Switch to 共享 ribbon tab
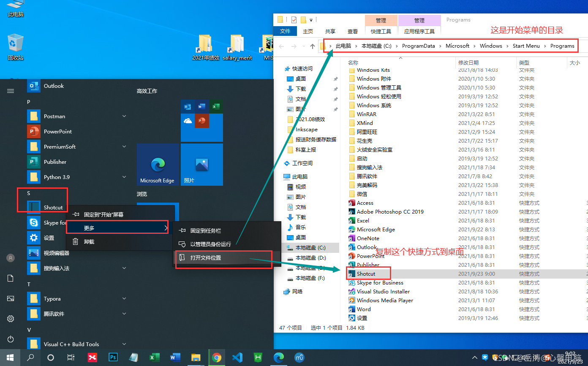 330,31
